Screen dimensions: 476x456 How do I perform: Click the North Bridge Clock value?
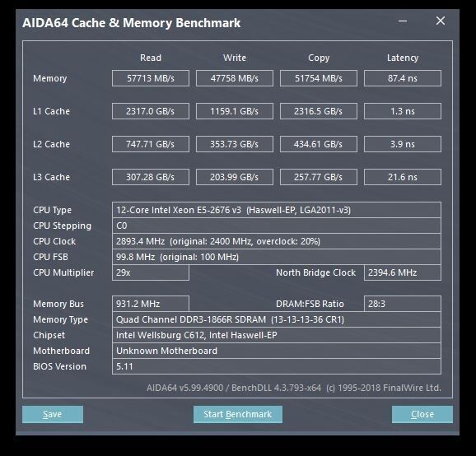(403, 272)
